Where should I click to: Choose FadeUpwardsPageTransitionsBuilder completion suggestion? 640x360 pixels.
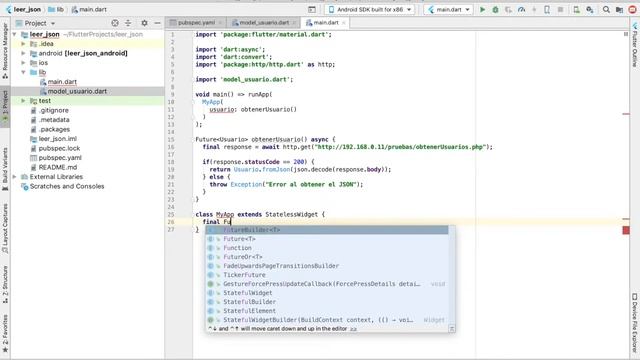327,266
